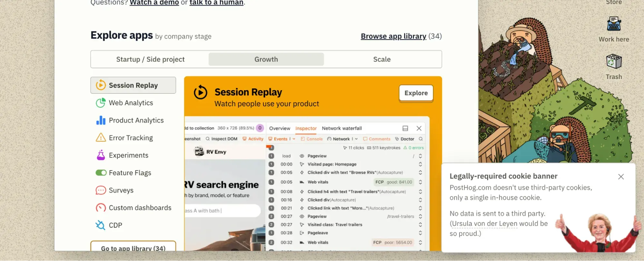The height and width of the screenshot is (261, 644).
Task: Expand Clicked link "More..." row
Action: click(420, 208)
